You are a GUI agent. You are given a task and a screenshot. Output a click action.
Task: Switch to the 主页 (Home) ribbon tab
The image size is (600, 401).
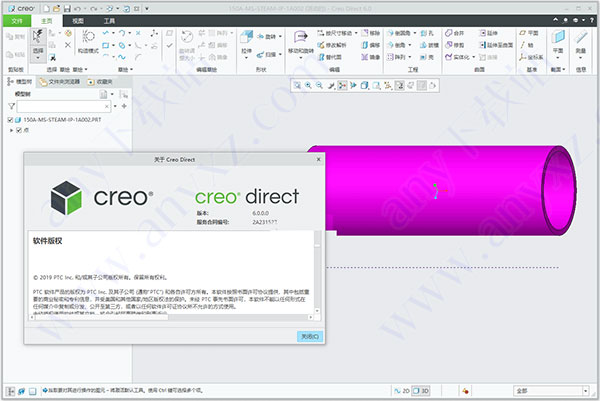coord(47,21)
